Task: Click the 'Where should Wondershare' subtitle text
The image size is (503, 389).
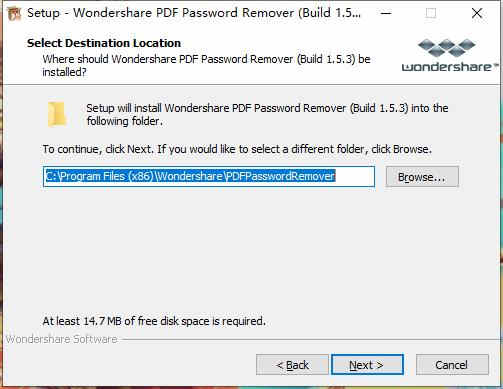Action: point(206,65)
